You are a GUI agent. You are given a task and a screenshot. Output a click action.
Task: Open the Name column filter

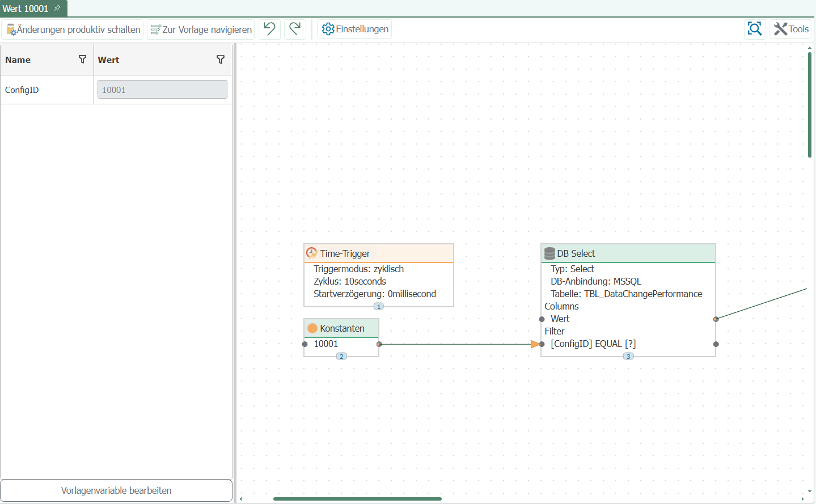pos(82,60)
